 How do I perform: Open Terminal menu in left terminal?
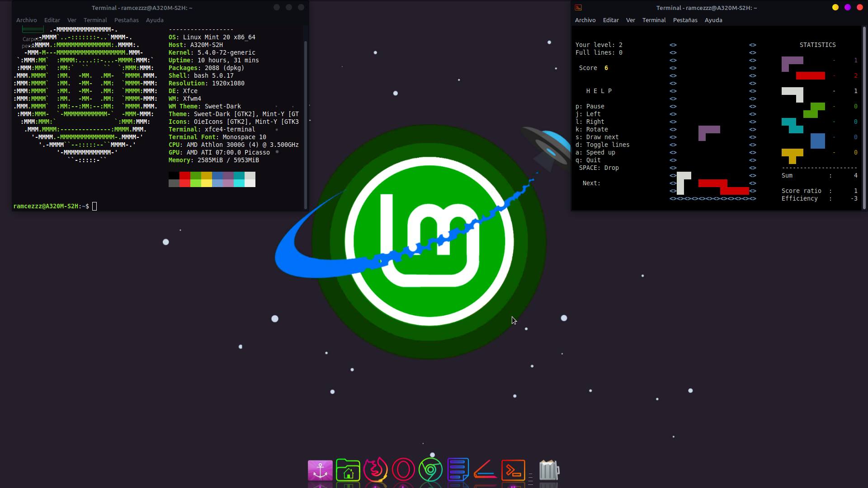pos(95,20)
